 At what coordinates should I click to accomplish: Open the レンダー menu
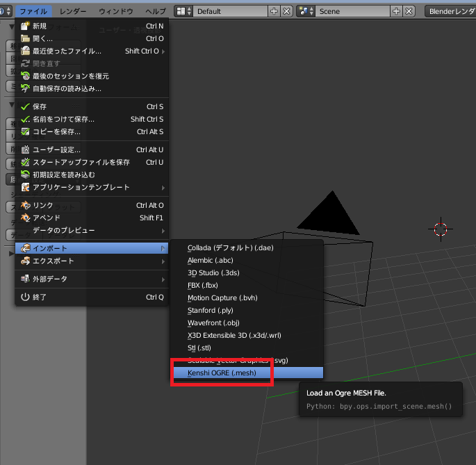click(x=73, y=12)
